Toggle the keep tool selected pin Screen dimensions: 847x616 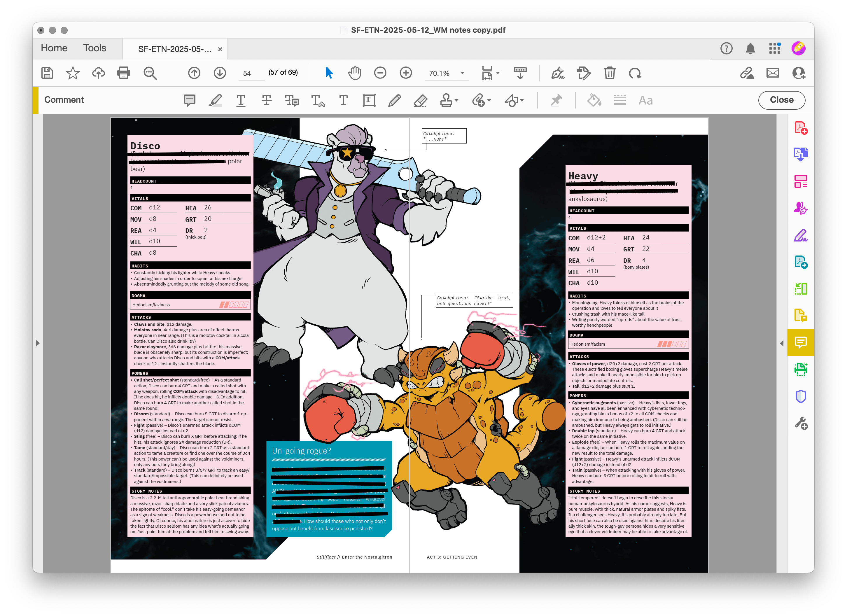[x=556, y=100]
